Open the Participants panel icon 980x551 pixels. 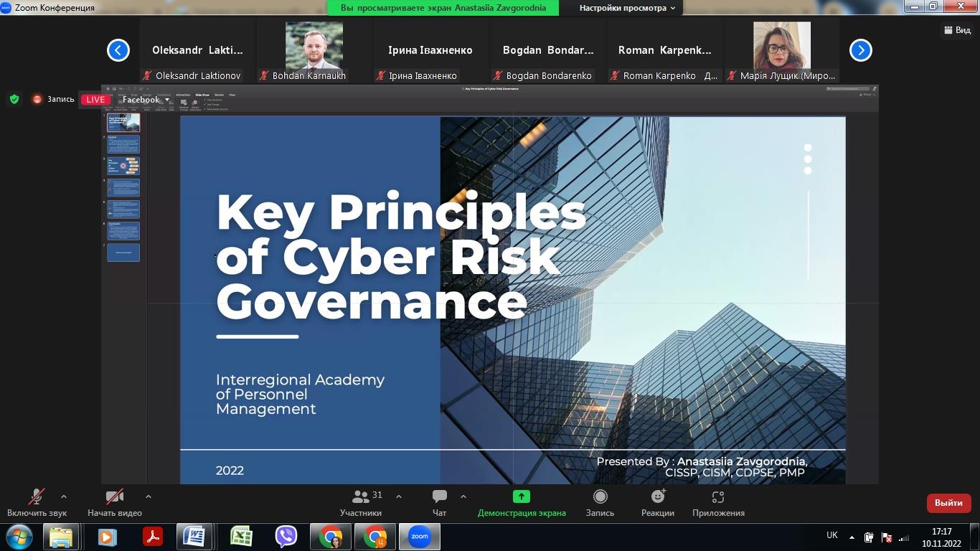(361, 496)
